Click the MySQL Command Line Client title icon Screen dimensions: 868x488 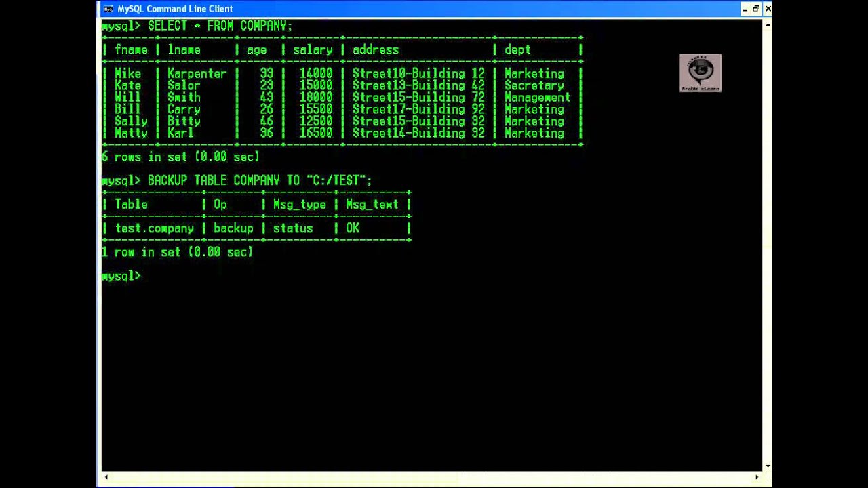[108, 9]
